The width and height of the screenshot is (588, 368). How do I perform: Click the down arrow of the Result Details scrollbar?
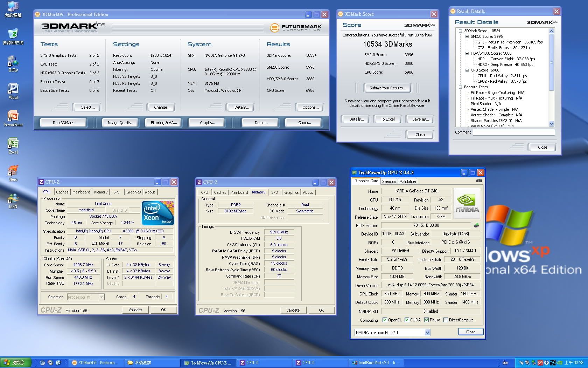tap(552, 123)
